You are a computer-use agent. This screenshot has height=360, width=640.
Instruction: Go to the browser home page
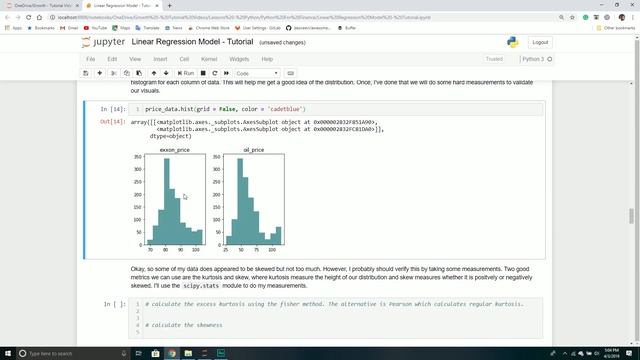point(39,18)
